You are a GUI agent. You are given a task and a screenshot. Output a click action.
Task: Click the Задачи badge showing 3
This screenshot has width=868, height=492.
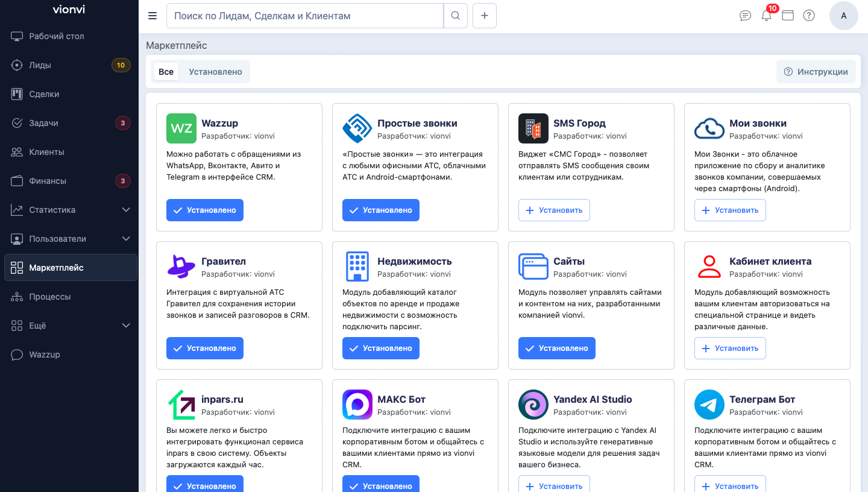[x=123, y=123]
